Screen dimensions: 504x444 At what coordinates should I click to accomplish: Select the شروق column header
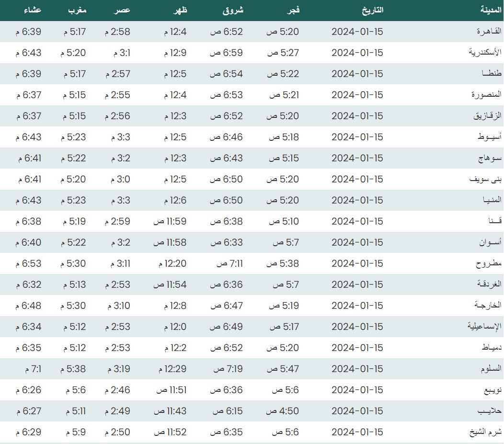[x=233, y=10]
